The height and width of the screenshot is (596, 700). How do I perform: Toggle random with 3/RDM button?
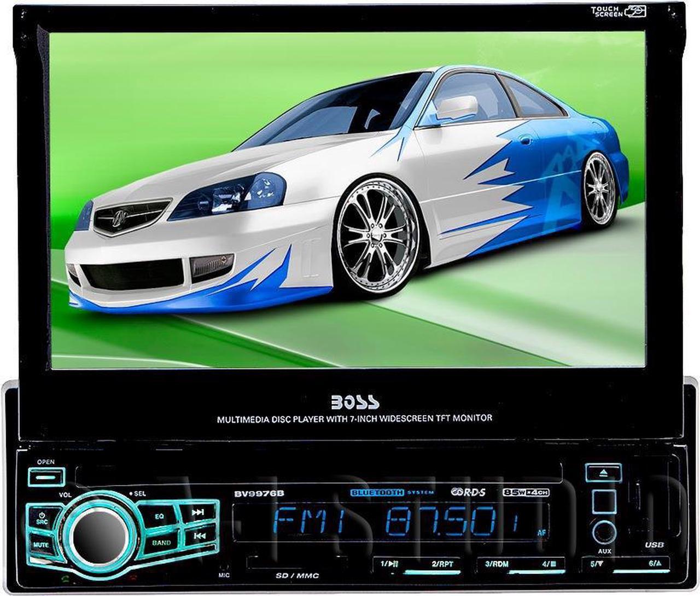pyautogui.click(x=498, y=564)
